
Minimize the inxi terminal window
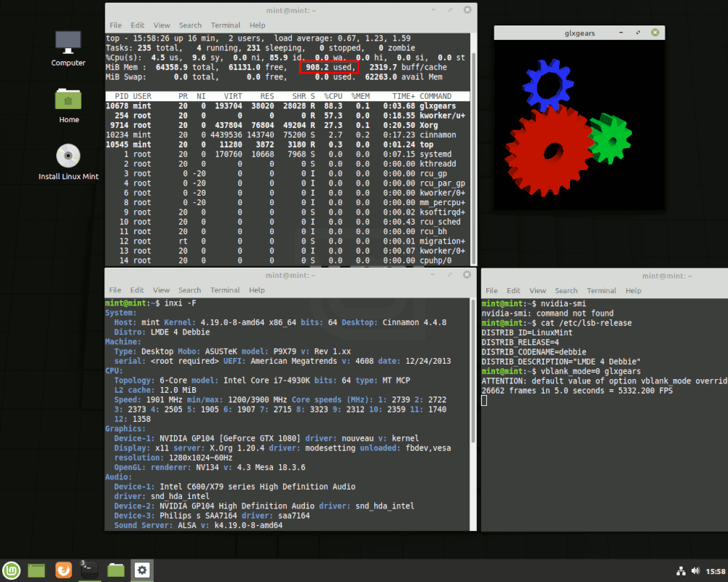point(432,275)
